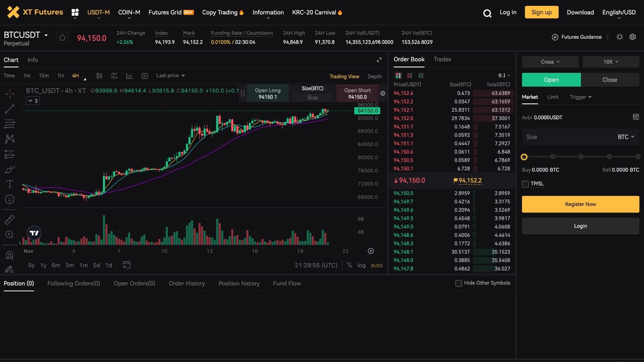Select the Measure ruler tool
The width and height of the screenshot is (644, 362).
click(x=10, y=220)
